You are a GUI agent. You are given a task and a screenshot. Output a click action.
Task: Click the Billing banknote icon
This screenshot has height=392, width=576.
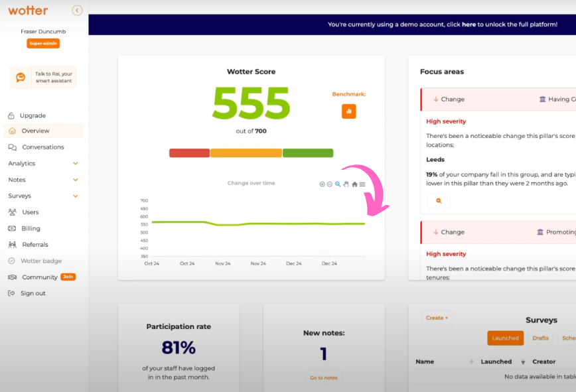coord(12,228)
